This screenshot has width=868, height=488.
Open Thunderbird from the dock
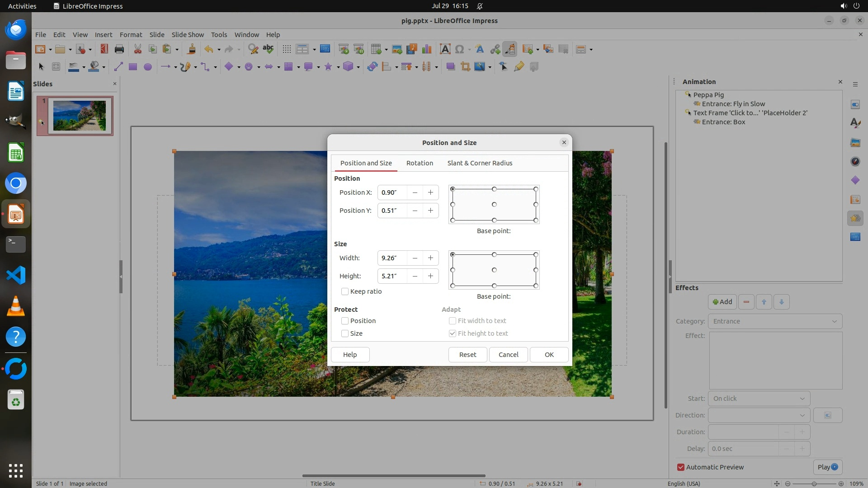click(x=16, y=30)
